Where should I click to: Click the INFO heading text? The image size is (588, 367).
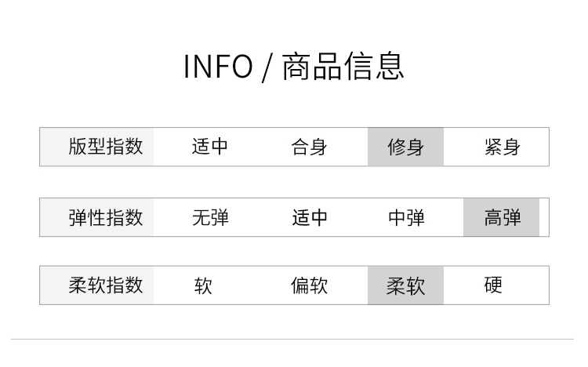point(218,67)
